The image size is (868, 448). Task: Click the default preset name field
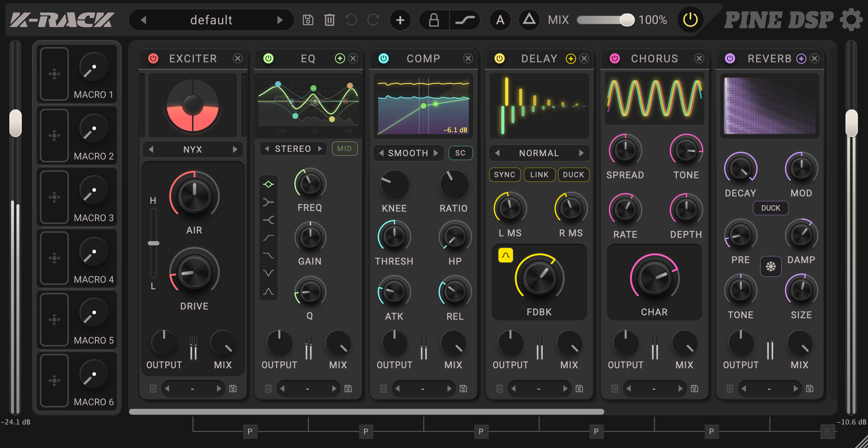(212, 20)
